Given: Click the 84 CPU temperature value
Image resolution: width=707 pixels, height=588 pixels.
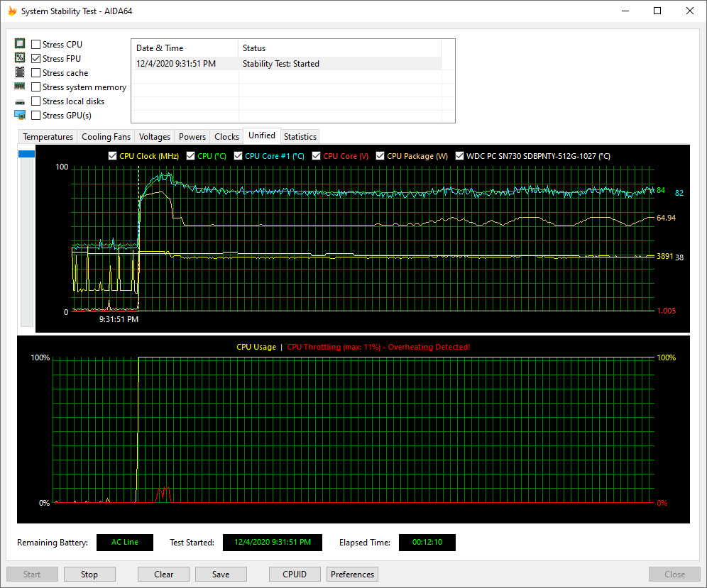Looking at the screenshot, I should click(661, 190).
